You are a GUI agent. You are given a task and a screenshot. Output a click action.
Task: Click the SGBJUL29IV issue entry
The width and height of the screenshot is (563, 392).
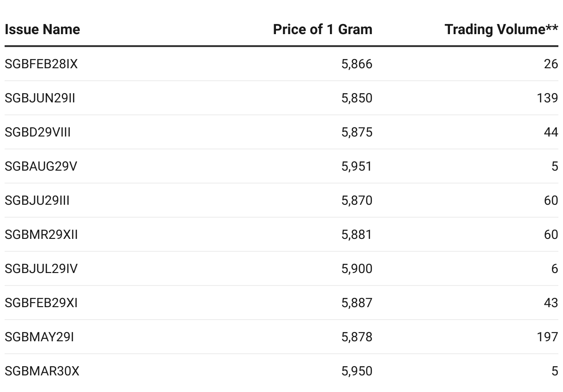(41, 269)
